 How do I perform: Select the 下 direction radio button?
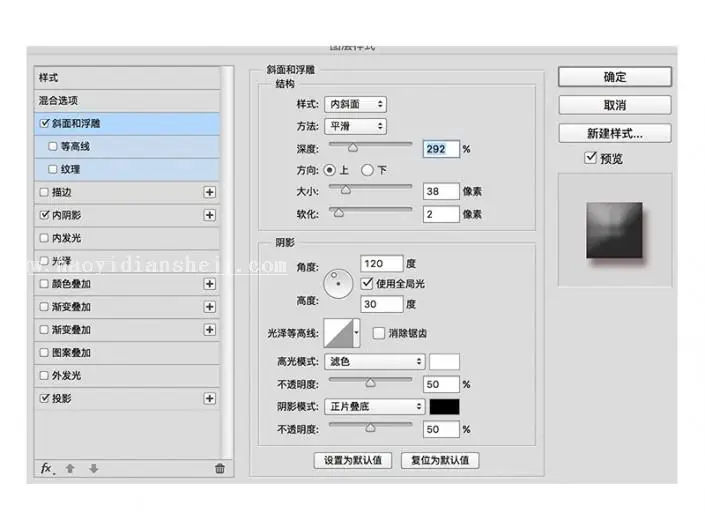(367, 170)
